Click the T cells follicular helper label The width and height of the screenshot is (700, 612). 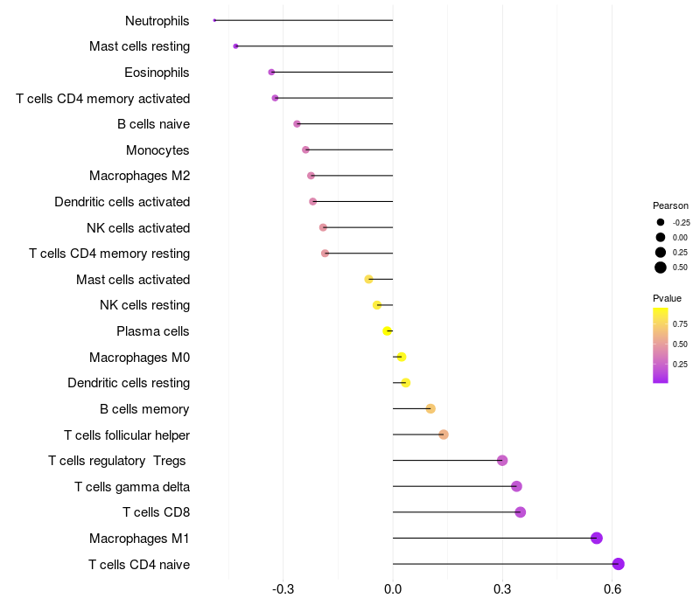pyautogui.click(x=127, y=435)
